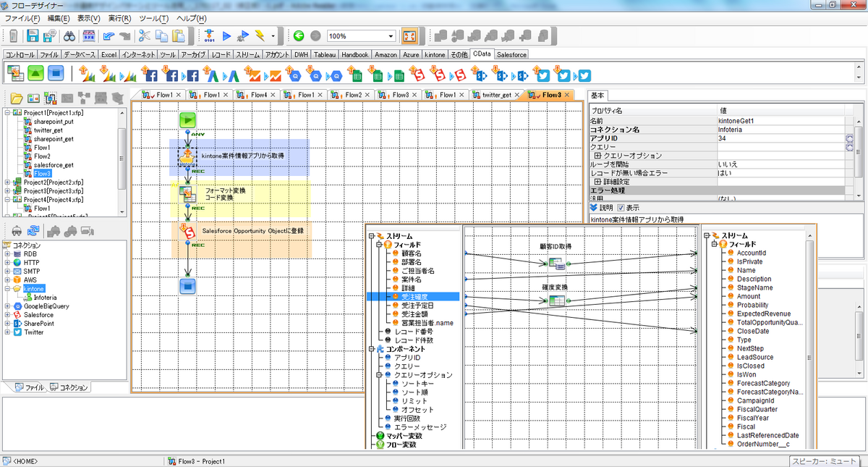Select the first blue SharePoint palette icon

point(478,74)
